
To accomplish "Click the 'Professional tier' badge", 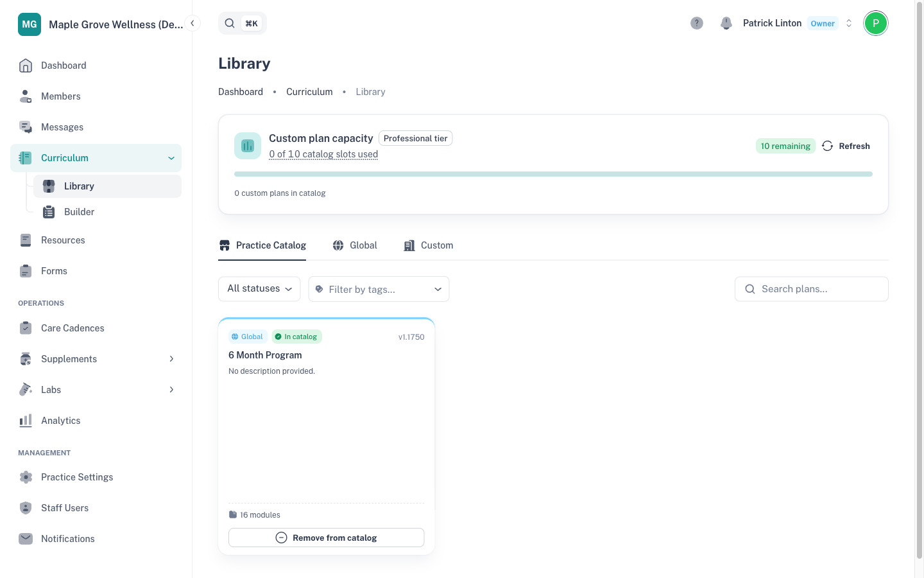I will [416, 138].
